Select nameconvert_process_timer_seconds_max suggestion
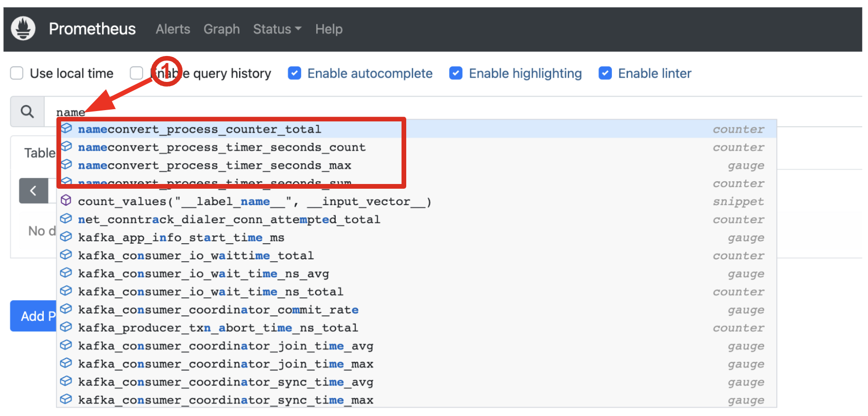Viewport: 868px width, 416px height. (x=417, y=165)
